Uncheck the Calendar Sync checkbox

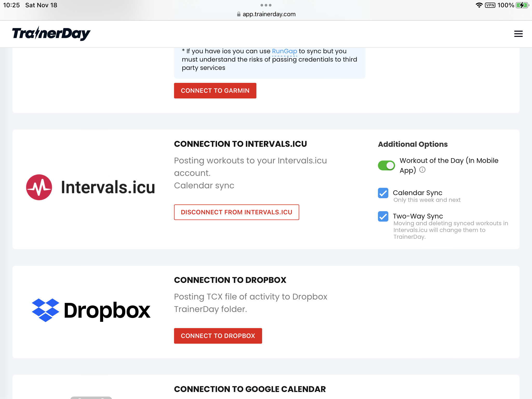(383, 193)
